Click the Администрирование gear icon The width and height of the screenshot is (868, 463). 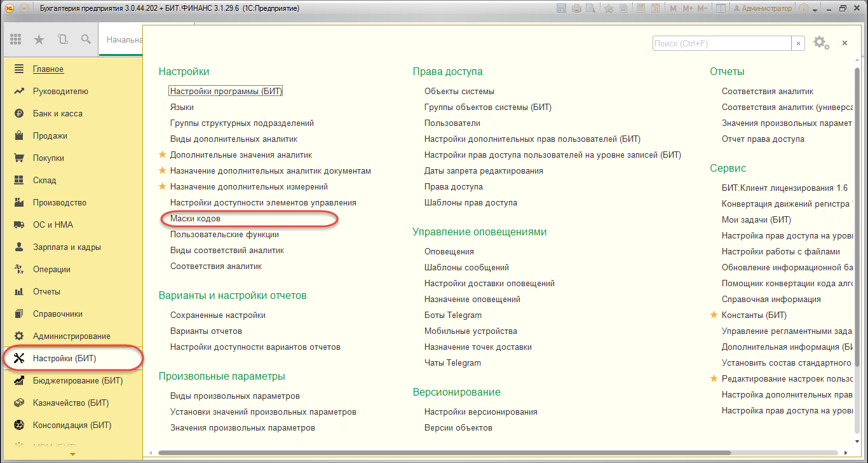point(19,336)
